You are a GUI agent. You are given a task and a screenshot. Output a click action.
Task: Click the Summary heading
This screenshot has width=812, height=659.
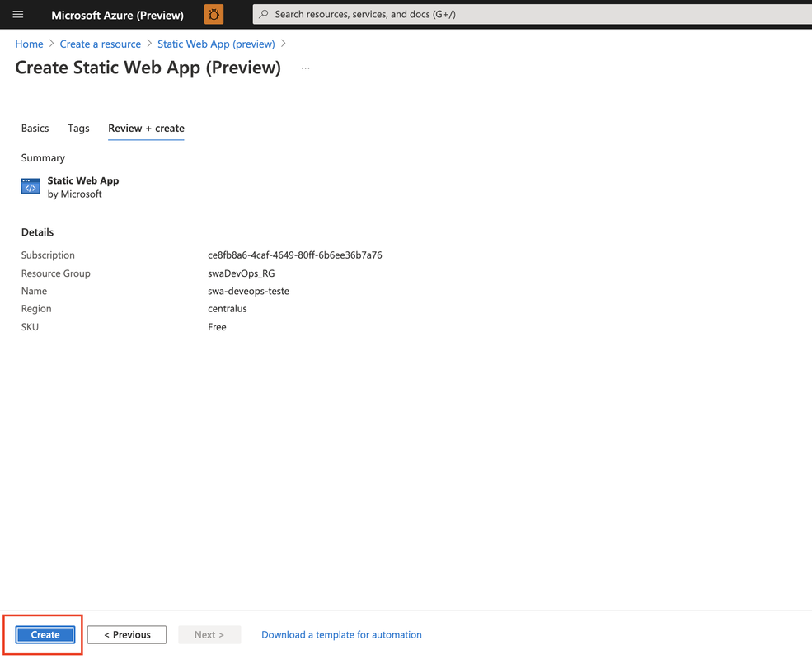coord(43,158)
